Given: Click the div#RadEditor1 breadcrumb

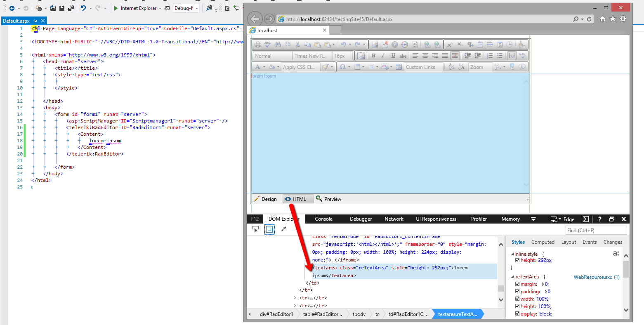Looking at the screenshot, I should click(276, 314).
